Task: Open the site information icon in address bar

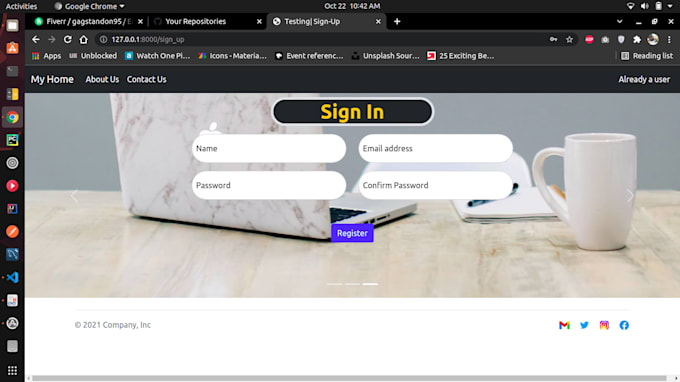Action: 103,39
